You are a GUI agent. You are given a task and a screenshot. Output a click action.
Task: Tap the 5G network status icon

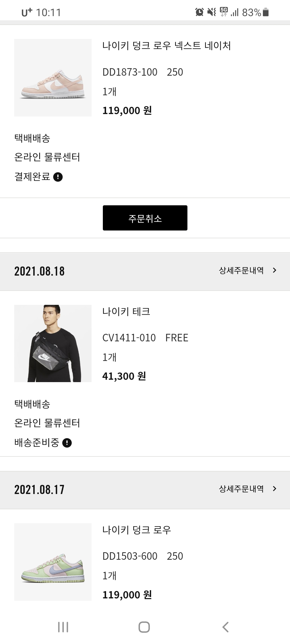coord(224,12)
